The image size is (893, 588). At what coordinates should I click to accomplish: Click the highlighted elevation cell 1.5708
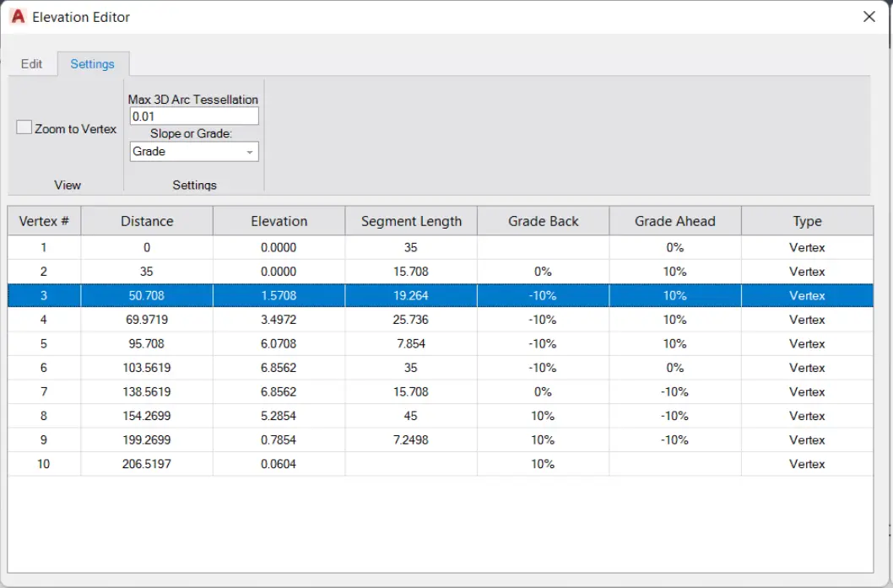pos(279,296)
